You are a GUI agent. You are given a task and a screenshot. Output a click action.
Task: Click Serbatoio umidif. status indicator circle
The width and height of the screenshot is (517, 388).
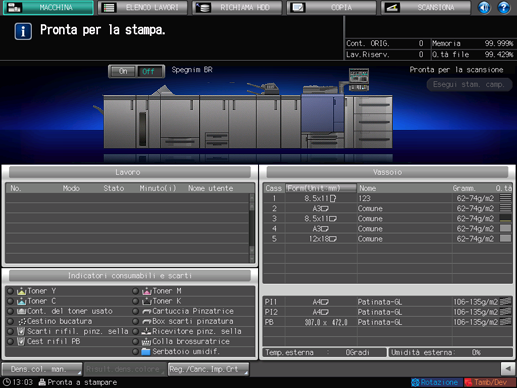[135, 352]
